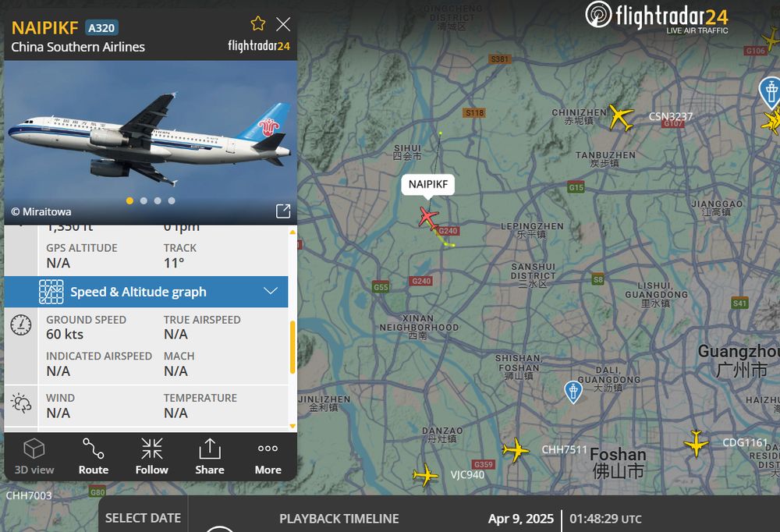This screenshot has width=780, height=532.
Task: Close the NAIPIKF flight details panel
Action: [283, 24]
